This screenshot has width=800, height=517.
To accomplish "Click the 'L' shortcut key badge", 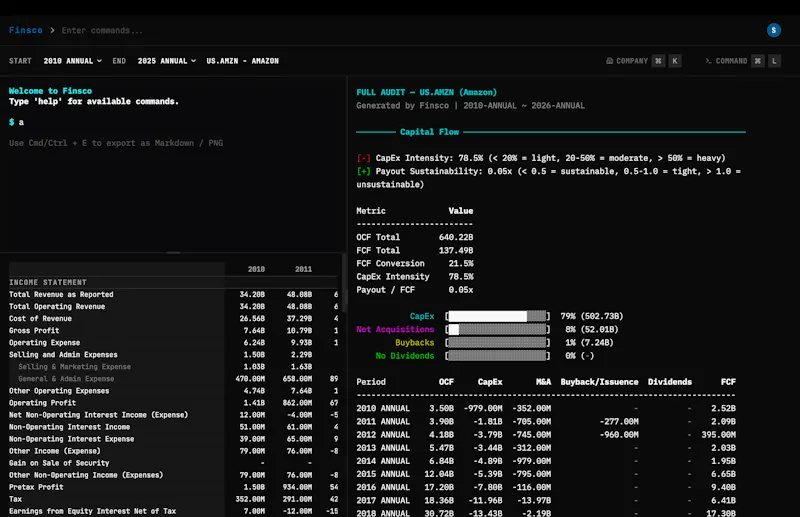I will coord(774,61).
